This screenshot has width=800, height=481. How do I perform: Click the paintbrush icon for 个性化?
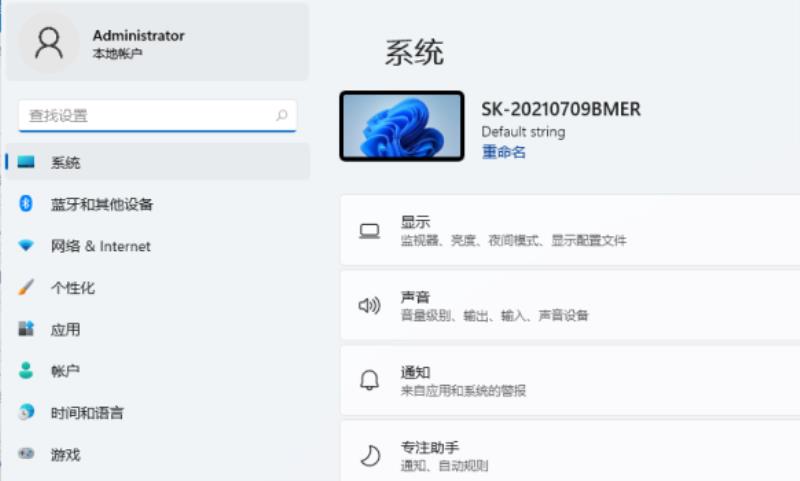click(26, 287)
